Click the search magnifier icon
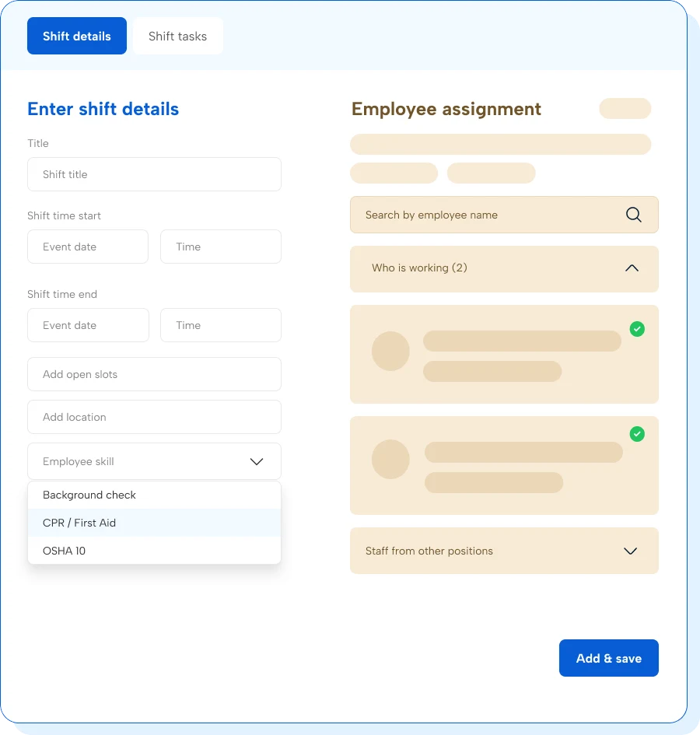The height and width of the screenshot is (735, 700). 633,215
